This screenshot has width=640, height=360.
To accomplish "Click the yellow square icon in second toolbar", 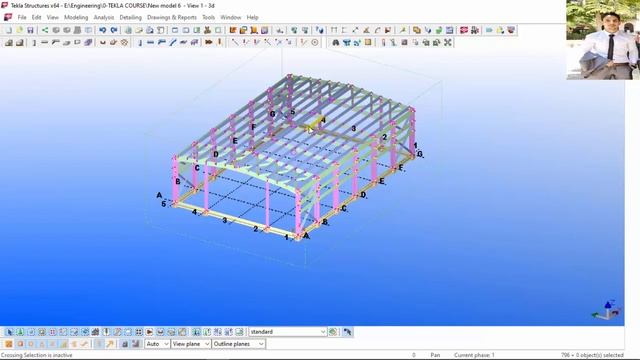I will point(368,42).
